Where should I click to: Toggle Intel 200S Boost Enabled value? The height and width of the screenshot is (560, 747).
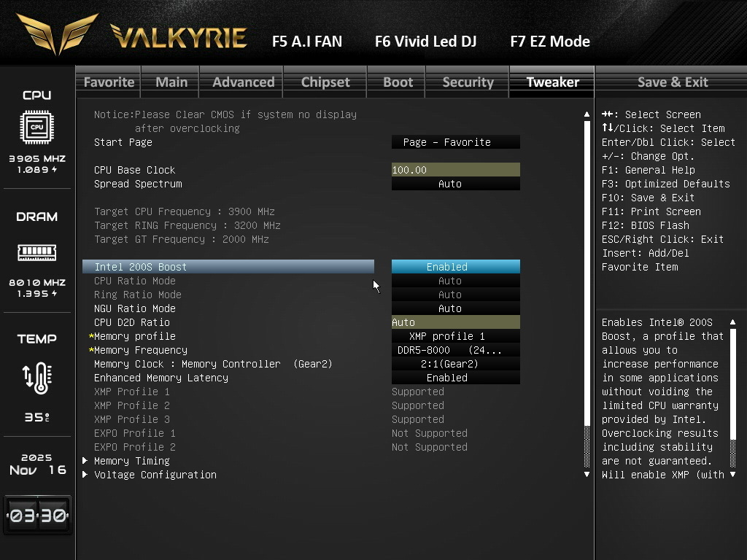click(455, 267)
